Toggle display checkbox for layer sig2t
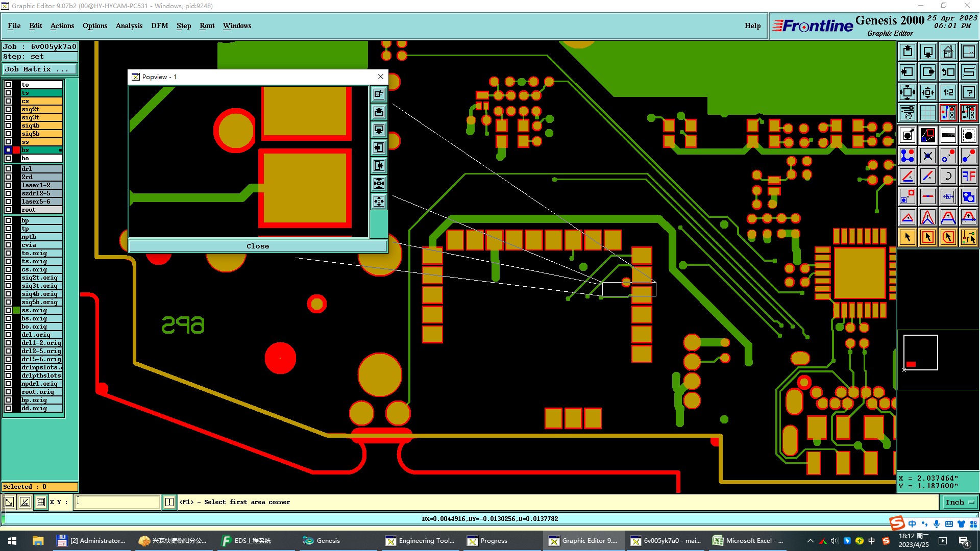 (8, 109)
